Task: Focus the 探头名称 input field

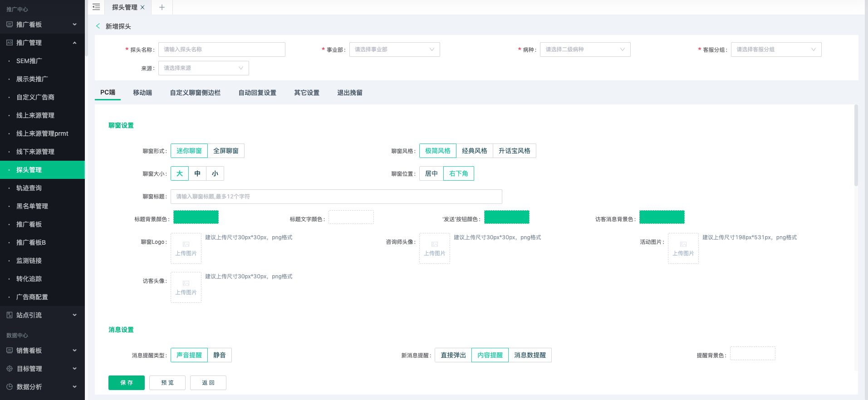Action: point(222,49)
